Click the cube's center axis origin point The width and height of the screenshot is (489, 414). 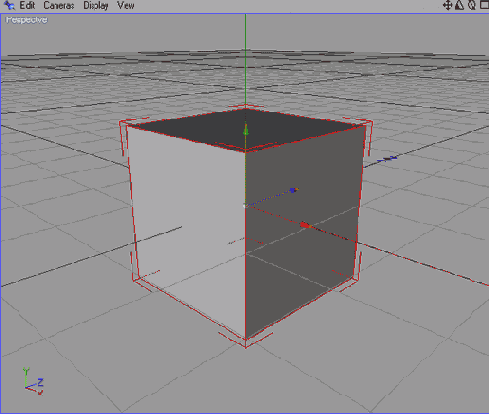(x=245, y=206)
